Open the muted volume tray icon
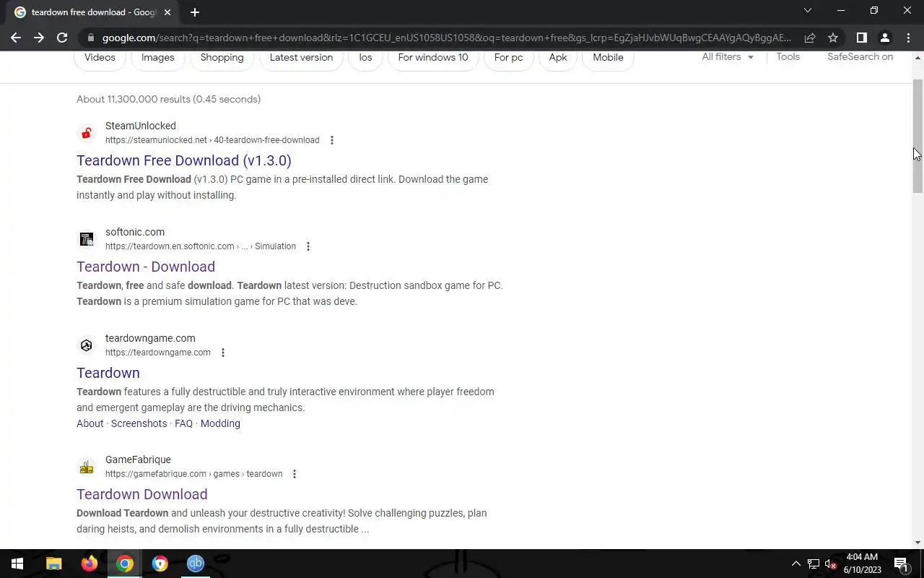Image resolution: width=924 pixels, height=578 pixels. [x=830, y=564]
